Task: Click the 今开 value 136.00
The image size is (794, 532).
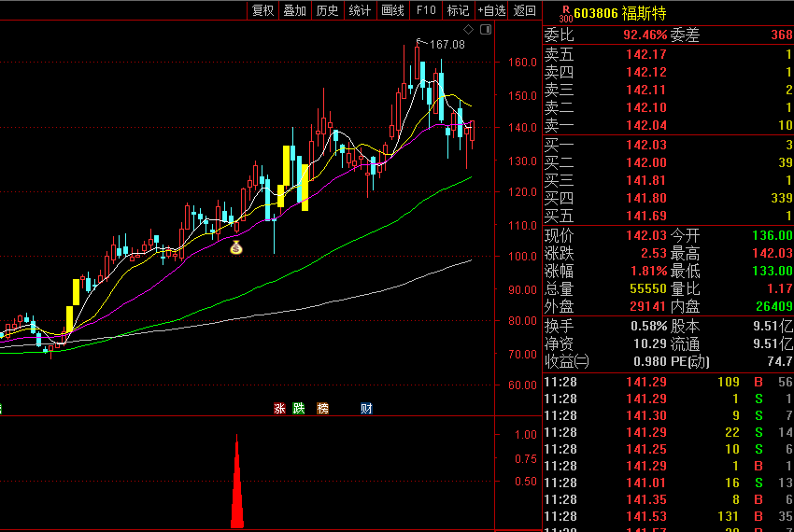Action: (x=773, y=235)
